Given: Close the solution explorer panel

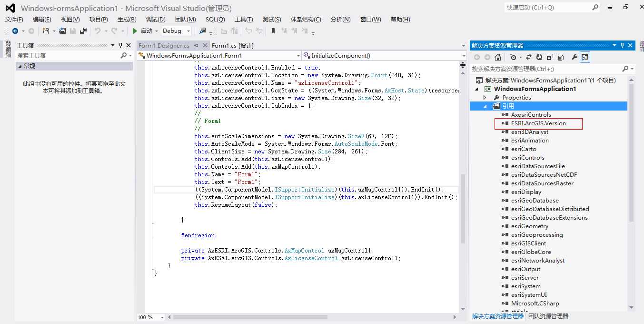Looking at the screenshot, I should pos(630,45).
